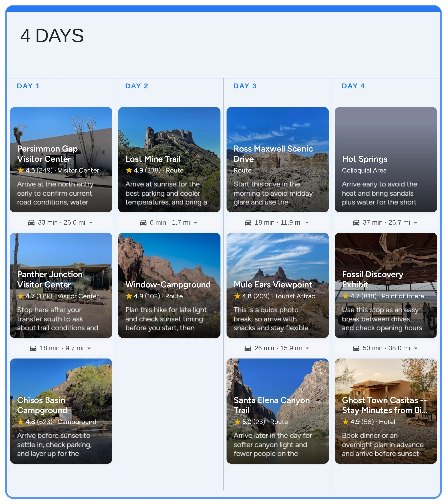Select the DAY 4 column header
447x504 pixels.
353,86
